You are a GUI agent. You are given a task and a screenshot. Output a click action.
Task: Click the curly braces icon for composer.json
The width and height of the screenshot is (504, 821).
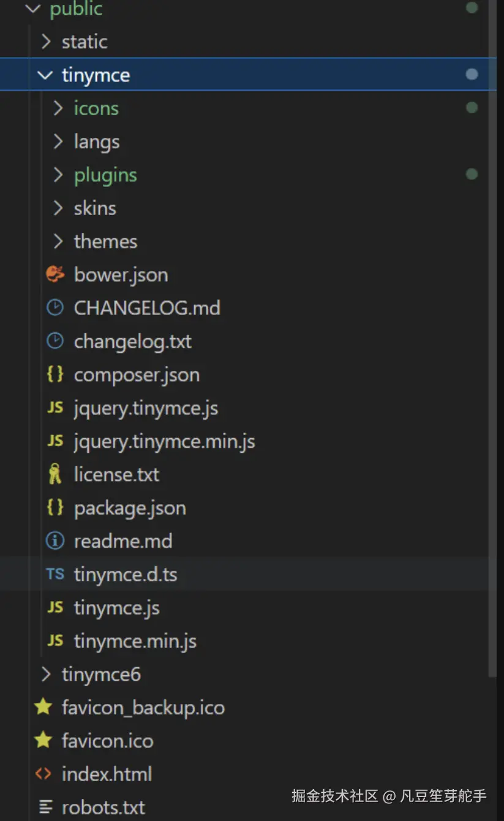pyautogui.click(x=55, y=374)
